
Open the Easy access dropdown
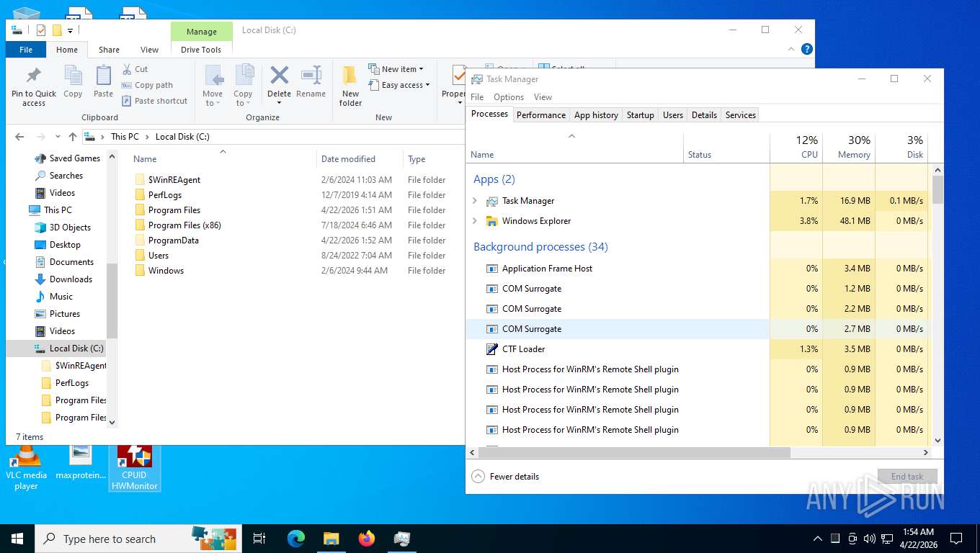pos(398,85)
